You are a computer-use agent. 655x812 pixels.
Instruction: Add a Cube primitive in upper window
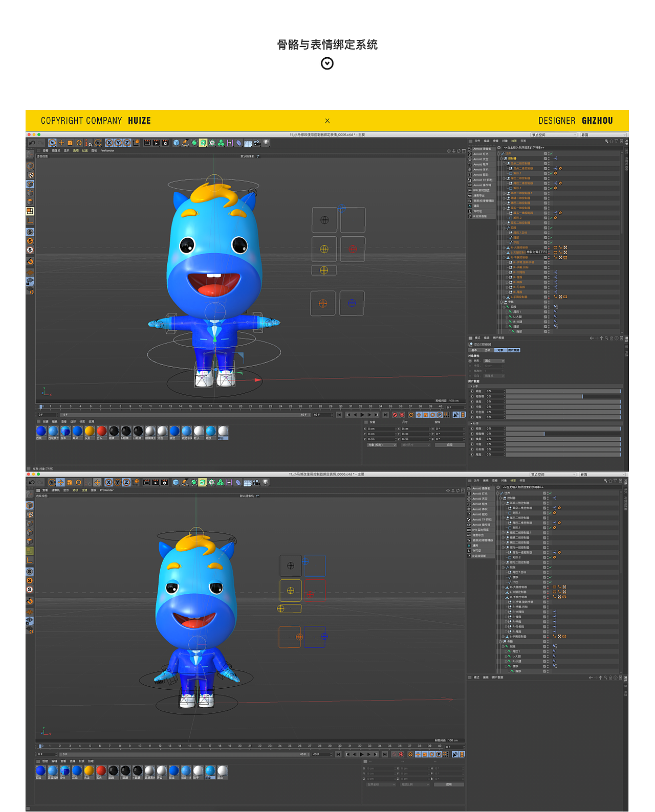177,143
